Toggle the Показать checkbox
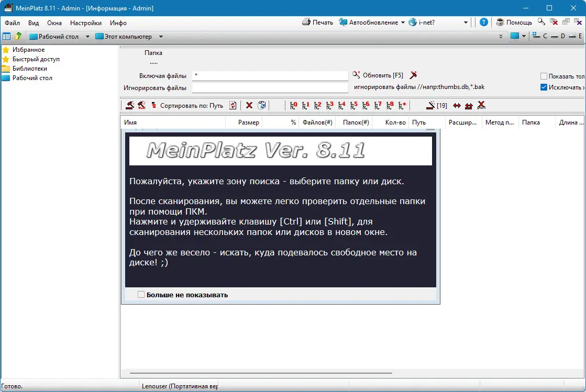Viewport: 586px width, 392px height. point(544,76)
